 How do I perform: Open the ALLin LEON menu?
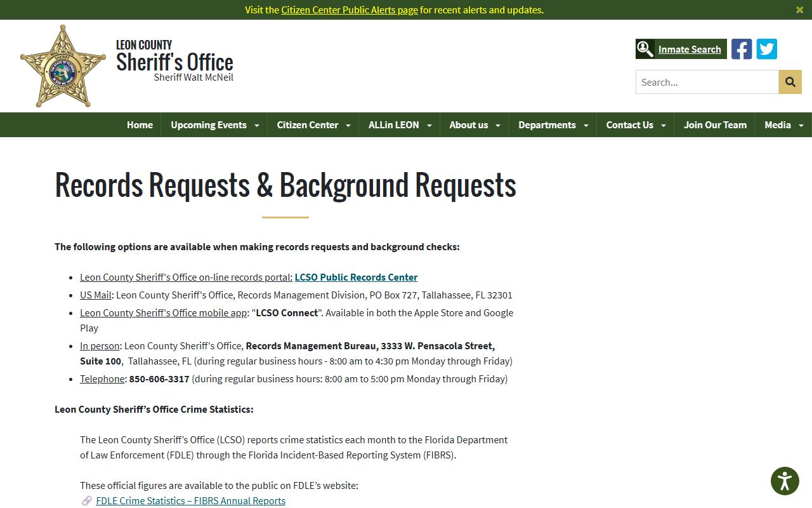394,125
